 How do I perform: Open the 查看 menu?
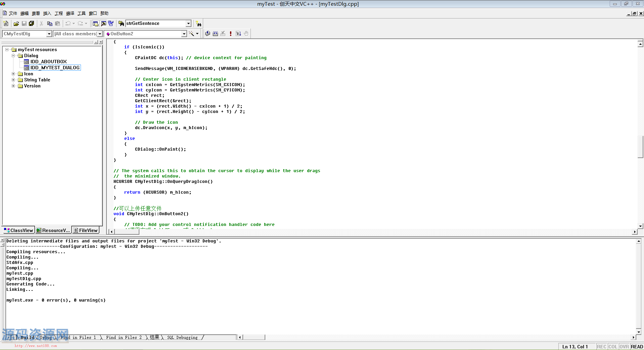(36, 13)
